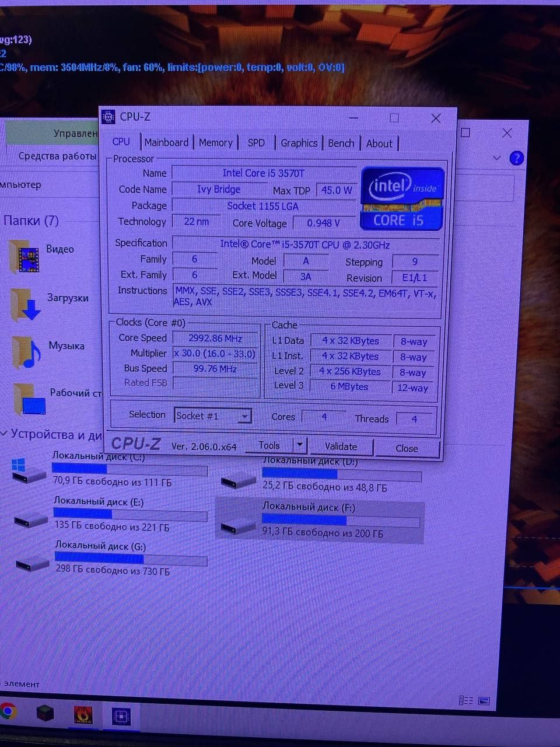560x747 pixels.
Task: Click the Core Voltage value 0.948 V
Action: tap(323, 223)
